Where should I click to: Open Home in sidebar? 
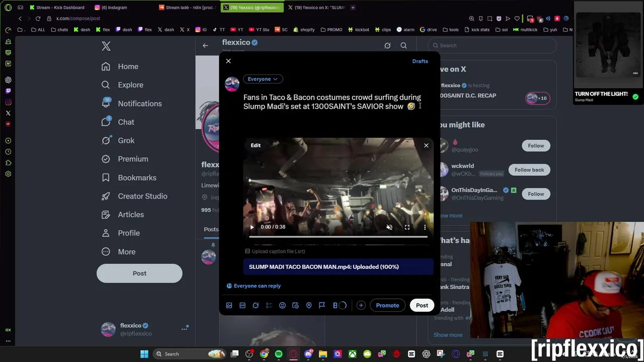[x=120, y=66]
